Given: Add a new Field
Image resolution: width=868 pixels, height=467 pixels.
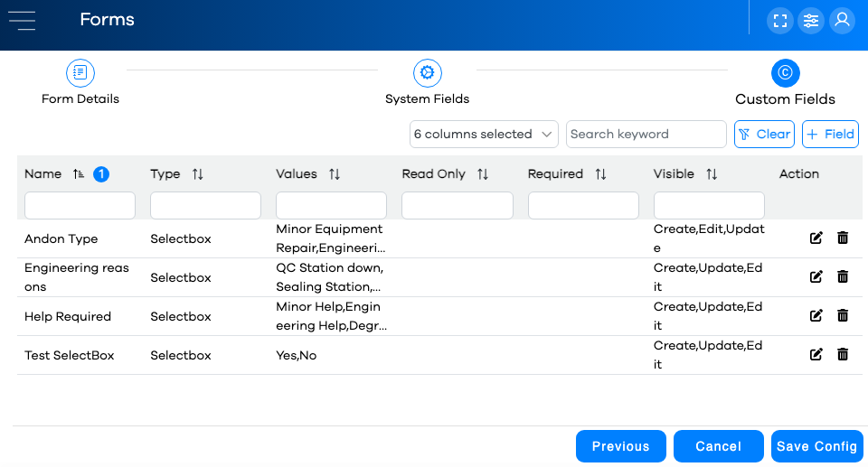Looking at the screenshot, I should [830, 134].
